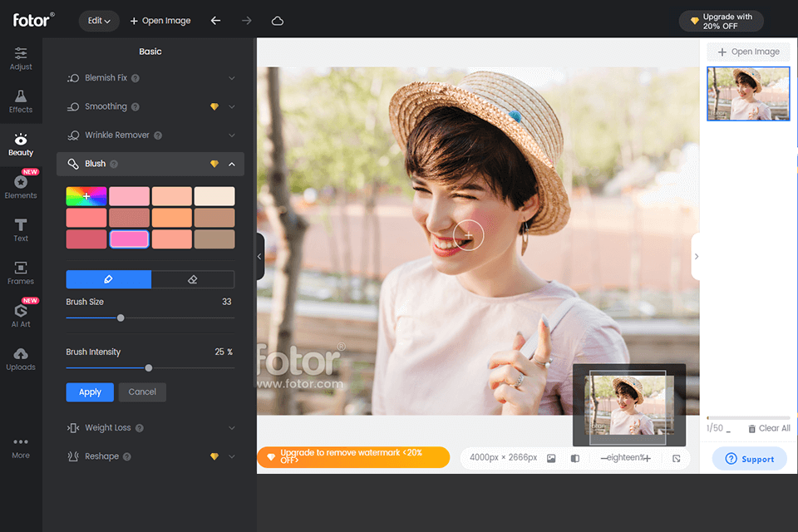Click the Blush help icon
This screenshot has width=798, height=532.
coord(114,164)
